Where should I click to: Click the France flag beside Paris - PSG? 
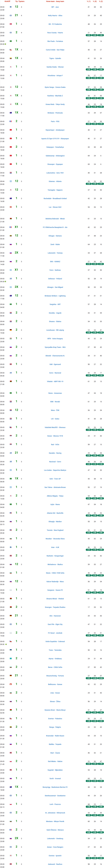point(10,121)
